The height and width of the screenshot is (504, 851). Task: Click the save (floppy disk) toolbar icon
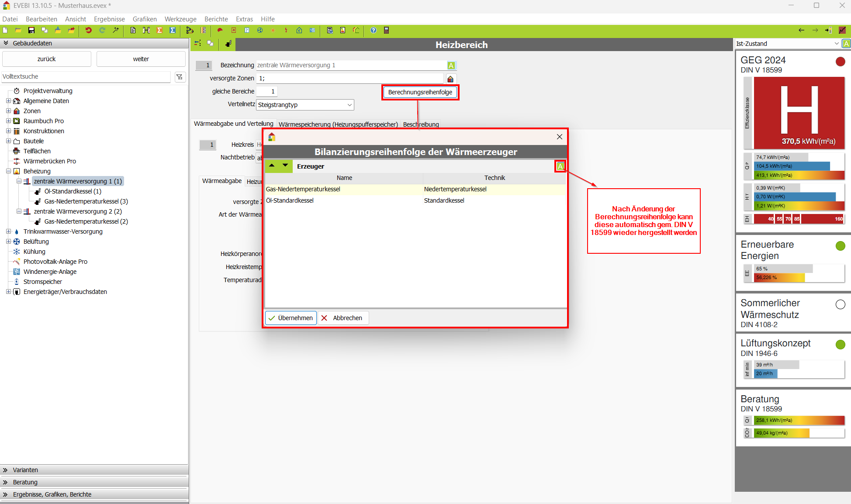(31, 30)
